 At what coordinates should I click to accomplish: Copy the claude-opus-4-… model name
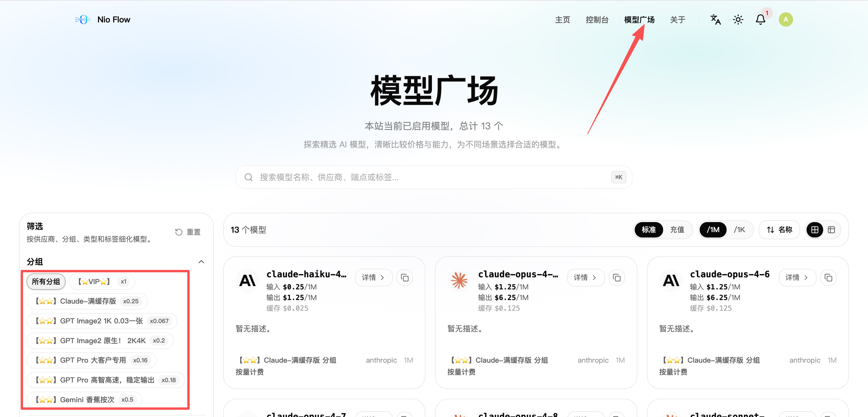coord(617,277)
